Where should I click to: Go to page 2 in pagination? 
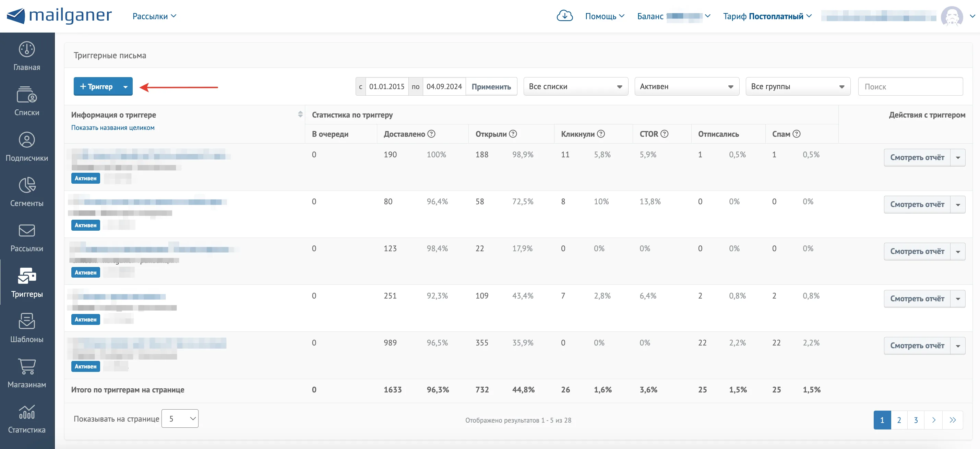coord(899,420)
